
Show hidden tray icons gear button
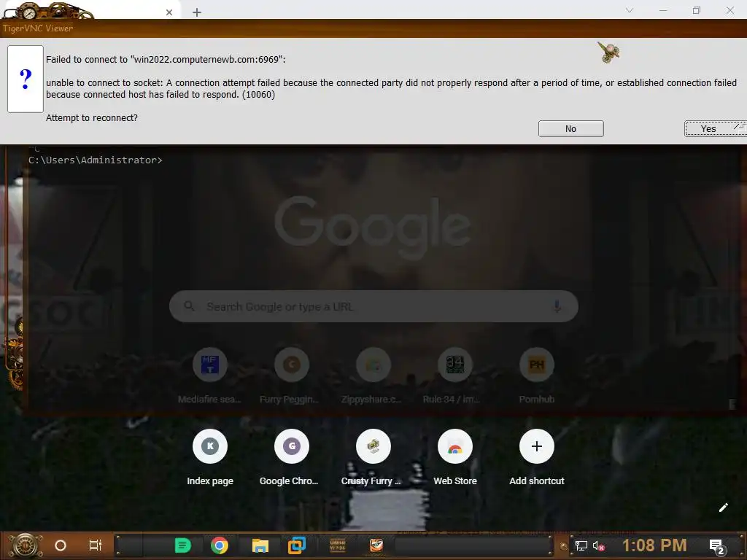click(564, 546)
